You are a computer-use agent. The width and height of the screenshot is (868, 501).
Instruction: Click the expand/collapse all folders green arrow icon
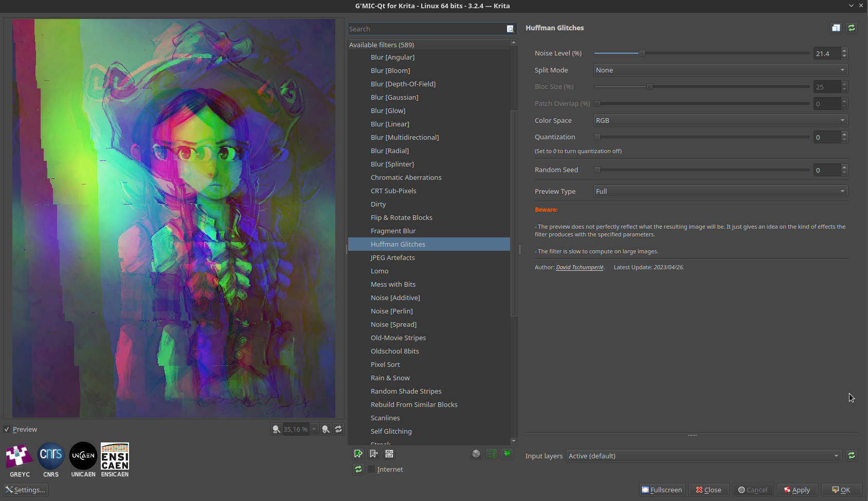point(507,454)
